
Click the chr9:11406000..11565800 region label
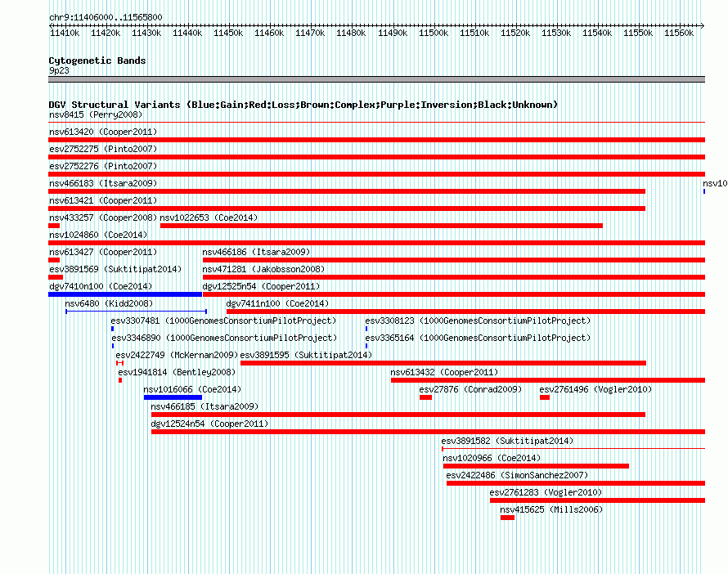[106, 17]
